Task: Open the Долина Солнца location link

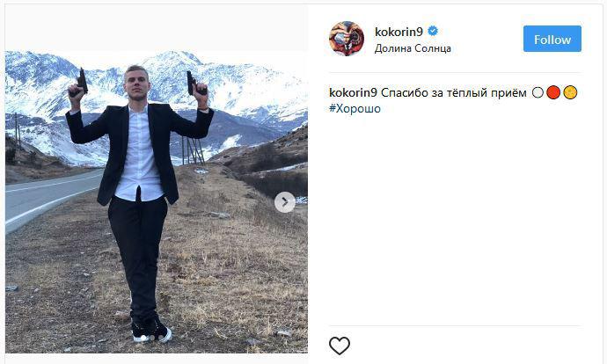Action: pos(413,48)
